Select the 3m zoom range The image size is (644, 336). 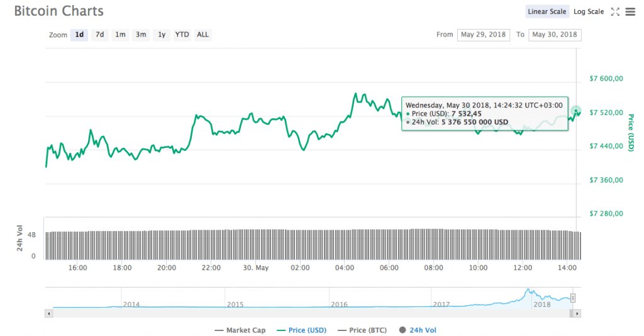[141, 35]
